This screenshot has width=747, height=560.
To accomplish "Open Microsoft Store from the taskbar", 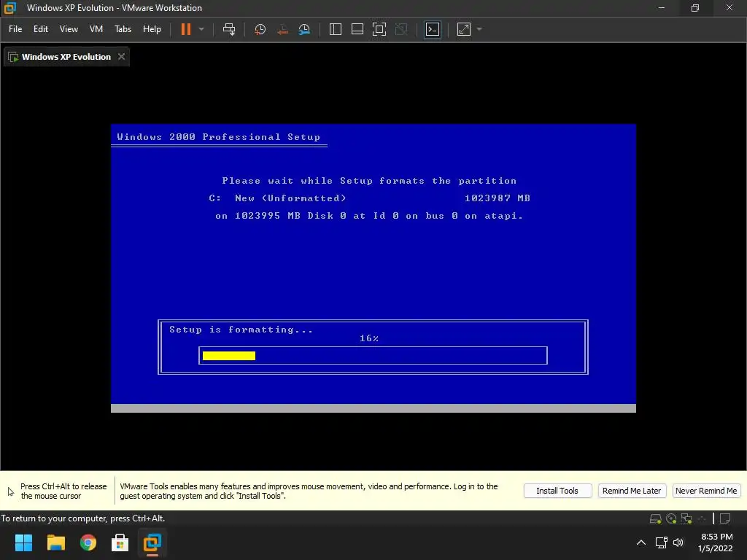I will click(120, 542).
